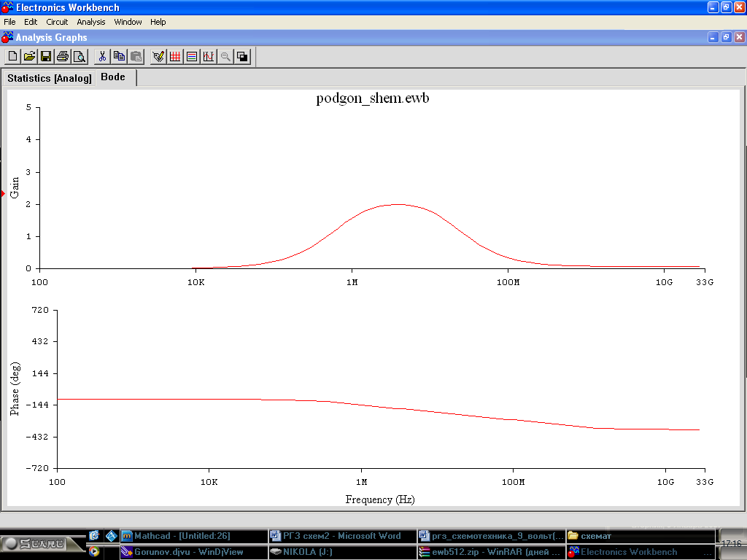Open the Window menu
Image resolution: width=747 pixels, height=560 pixels.
pos(128,22)
